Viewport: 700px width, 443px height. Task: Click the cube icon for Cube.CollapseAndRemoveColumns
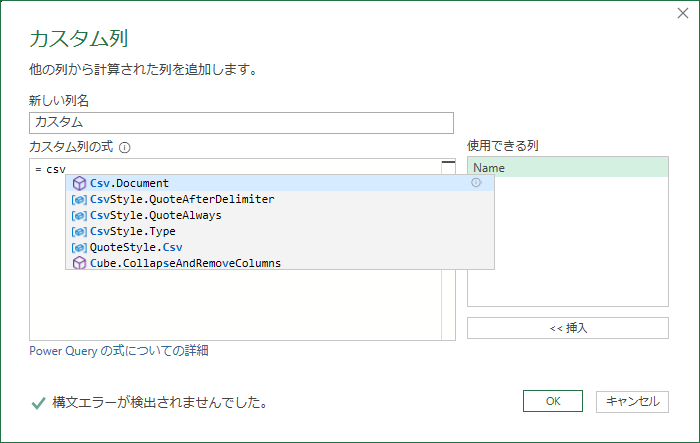coord(79,263)
